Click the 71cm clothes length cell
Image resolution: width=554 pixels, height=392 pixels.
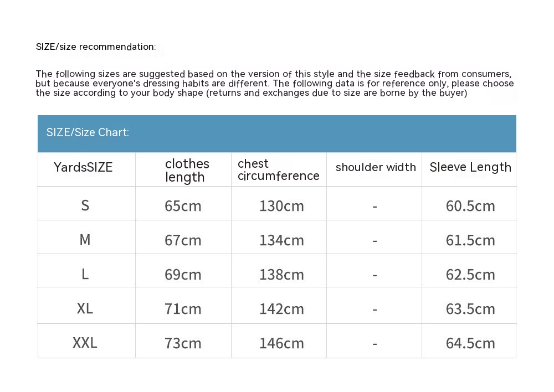[x=183, y=309]
